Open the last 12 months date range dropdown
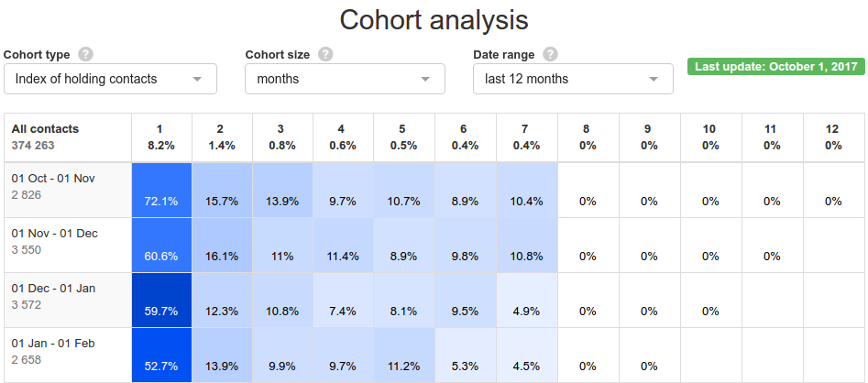868x383 pixels. 573,79
